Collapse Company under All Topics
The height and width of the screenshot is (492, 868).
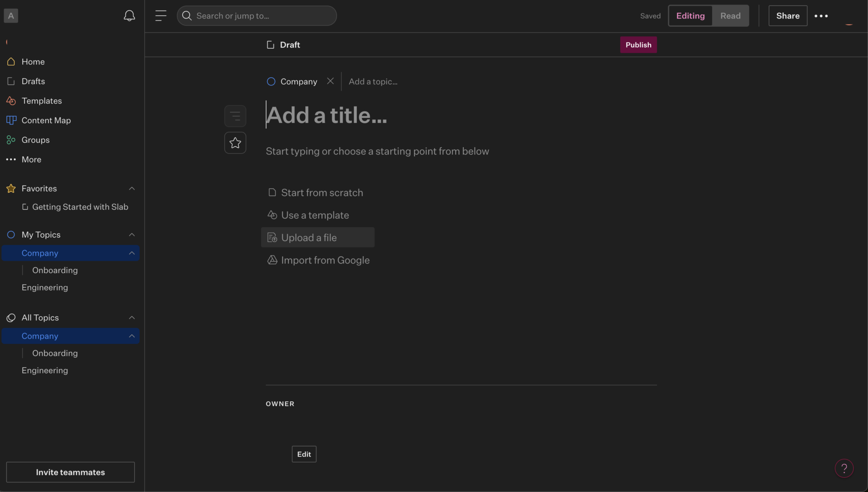132,336
